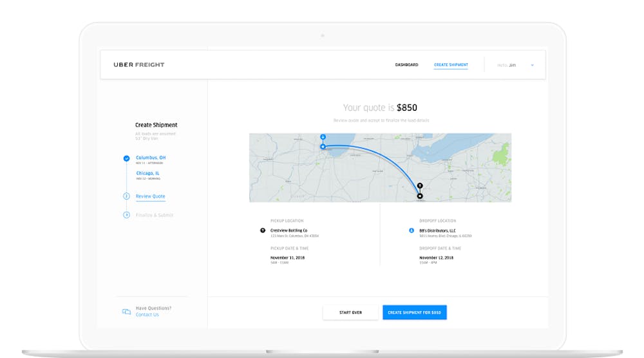Viewport: 644px width, 358px height.
Task: Click Create Shipment for $850 button
Action: coord(414,312)
